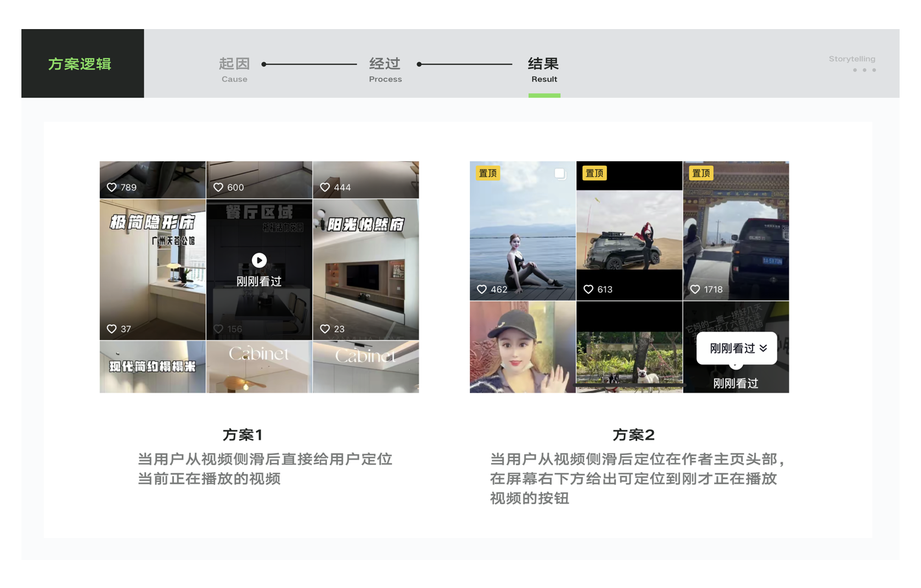Select the 起因 Cause step
Image resolution: width=921 pixels, height=588 pixels.
tap(234, 69)
